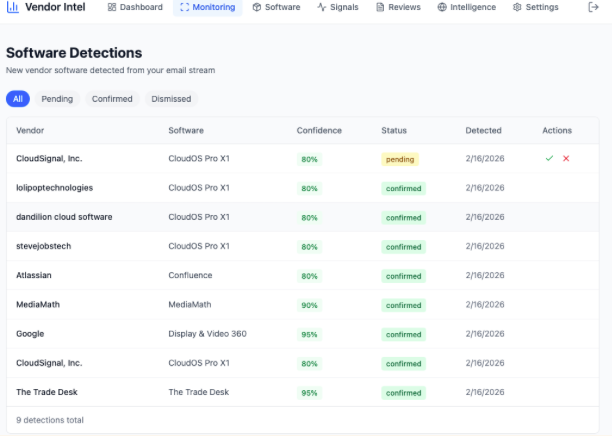
Task: Click the Vendor column header
Action: coord(30,130)
